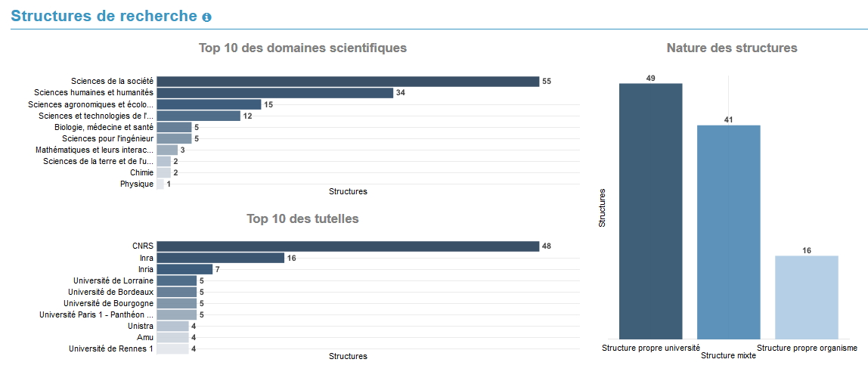Select the Biologie, médecine et santé bar
This screenshot has height=381, width=868.
[x=174, y=127]
